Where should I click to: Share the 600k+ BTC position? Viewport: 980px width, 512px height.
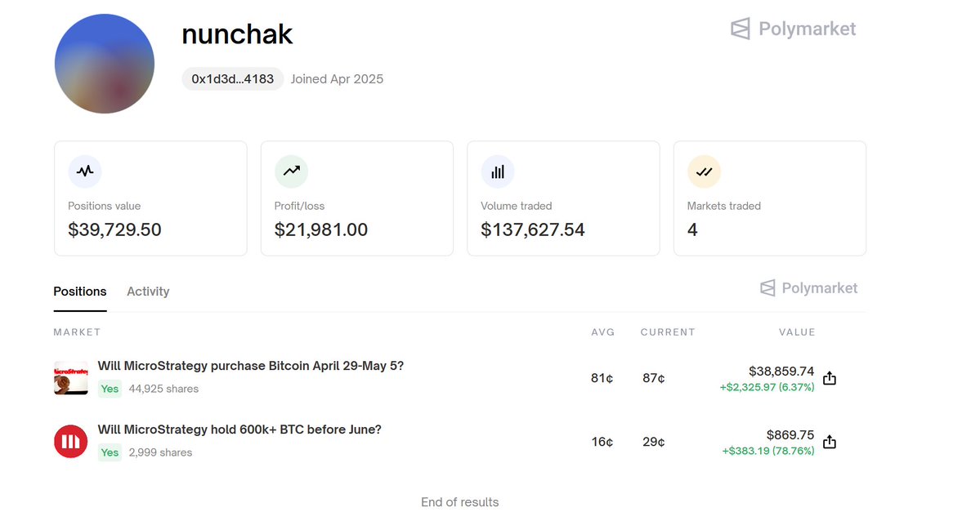830,442
